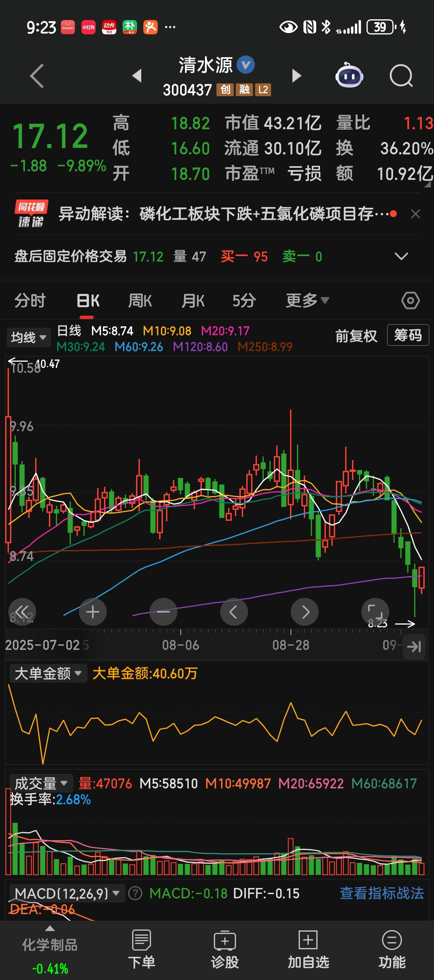The height and width of the screenshot is (980, 434).
Task: Tap the 创 ChiNext badge
Action: point(225,90)
